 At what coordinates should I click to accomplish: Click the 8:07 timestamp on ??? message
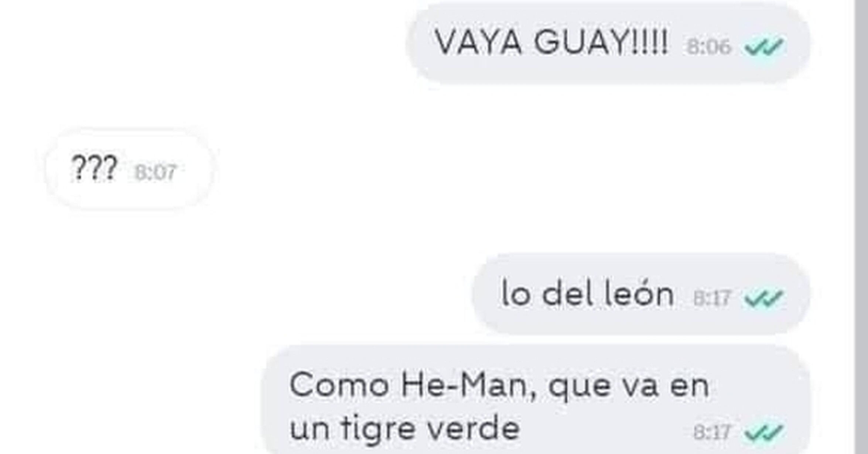click(155, 172)
